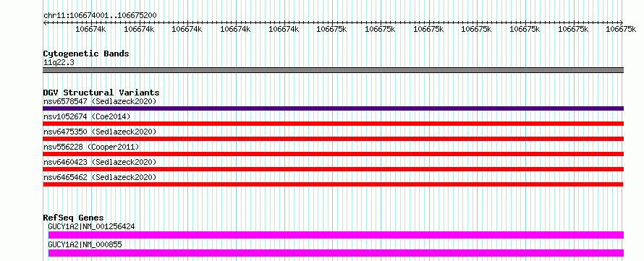
Task: Click the nsv1052674 (Coe2014) variant label
Action: tap(87, 116)
